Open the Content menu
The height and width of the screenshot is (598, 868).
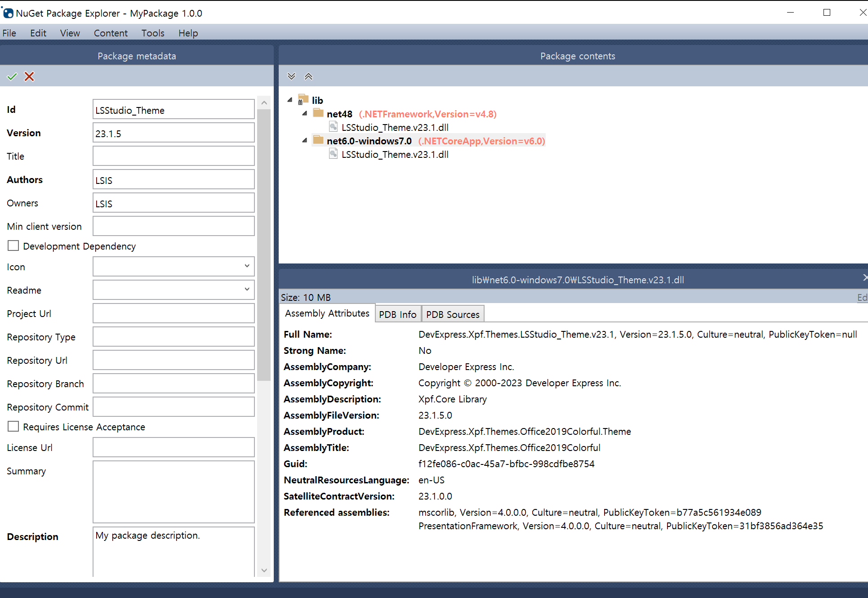coord(111,33)
